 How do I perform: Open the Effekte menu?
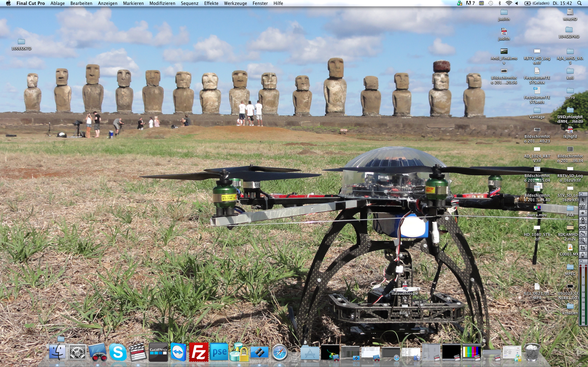pos(211,3)
